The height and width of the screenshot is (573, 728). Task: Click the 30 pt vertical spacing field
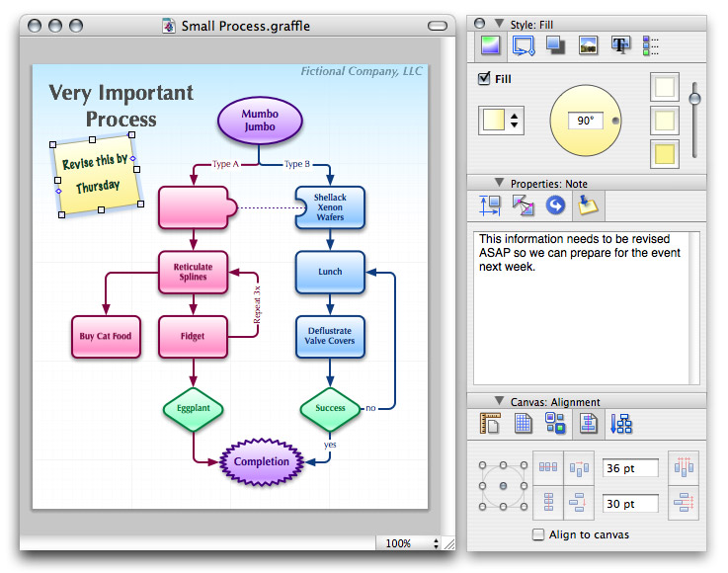[630, 503]
